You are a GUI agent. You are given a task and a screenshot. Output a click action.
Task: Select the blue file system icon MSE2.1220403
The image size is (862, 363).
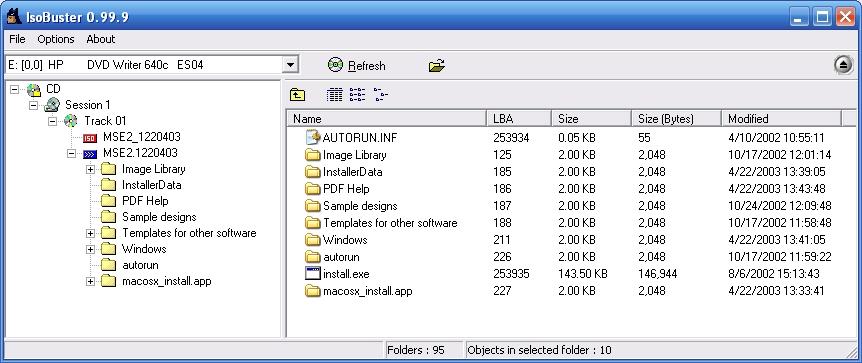90,154
